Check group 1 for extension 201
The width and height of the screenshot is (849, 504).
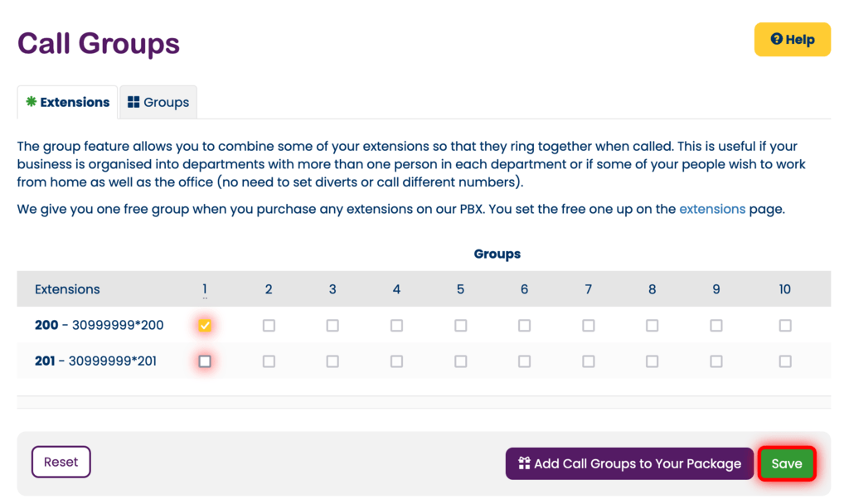click(x=205, y=361)
